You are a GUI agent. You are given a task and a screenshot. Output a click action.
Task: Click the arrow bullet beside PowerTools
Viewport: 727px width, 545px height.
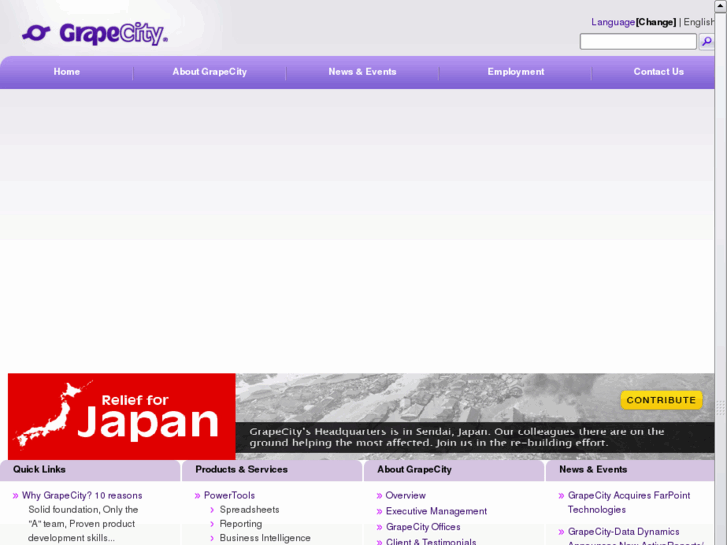click(x=198, y=496)
